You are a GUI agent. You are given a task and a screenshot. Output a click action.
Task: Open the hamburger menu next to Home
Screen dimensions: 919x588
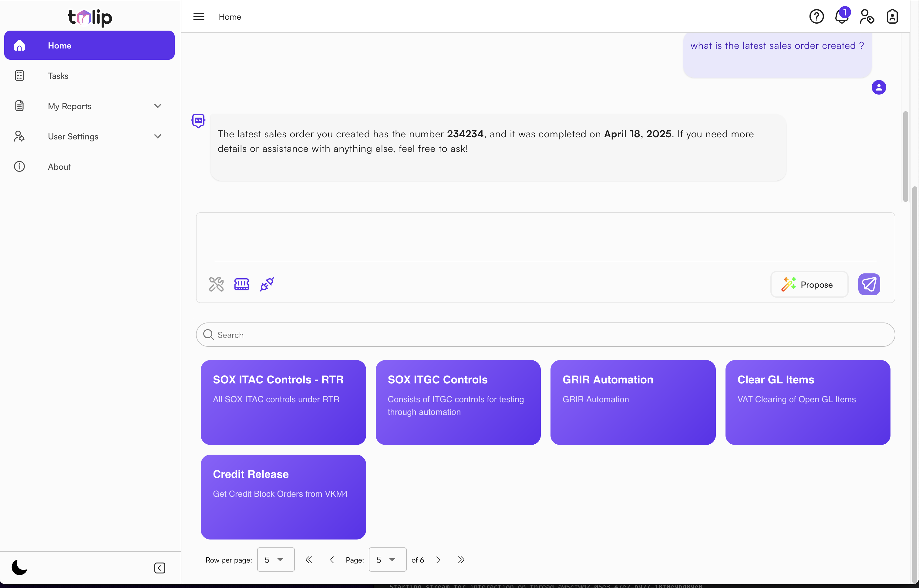pyautogui.click(x=198, y=16)
